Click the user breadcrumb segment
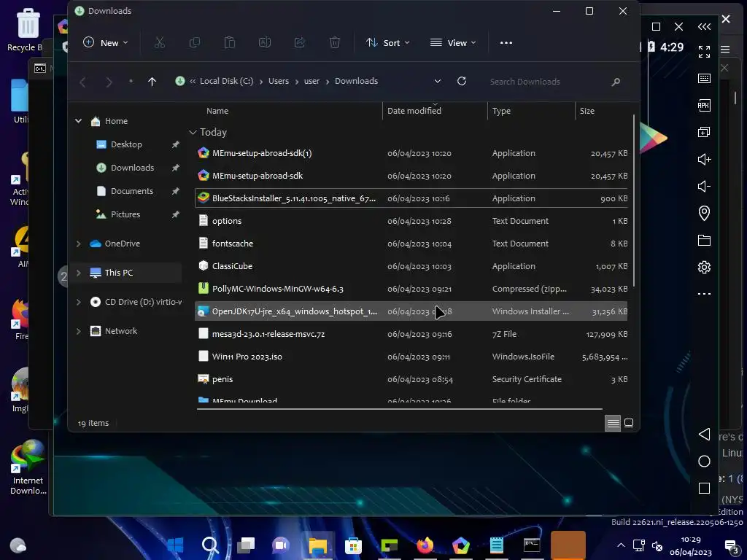747x560 pixels. point(311,81)
